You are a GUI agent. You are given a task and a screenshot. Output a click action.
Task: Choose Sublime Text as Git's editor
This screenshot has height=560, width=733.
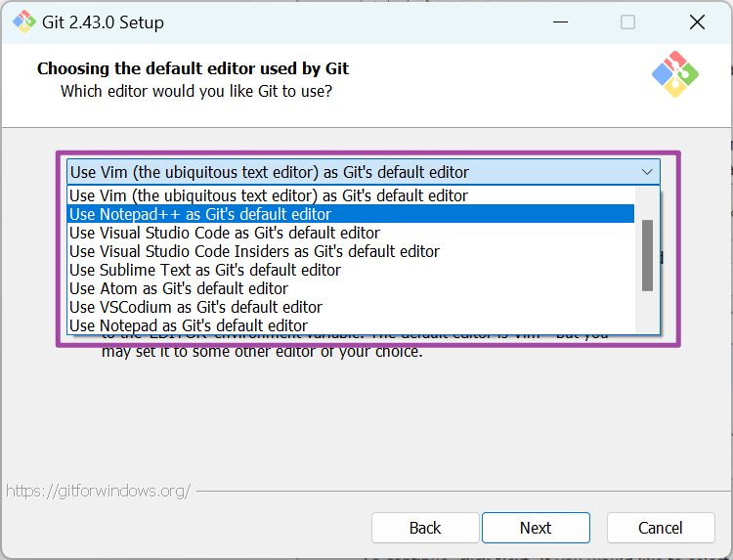pos(205,270)
